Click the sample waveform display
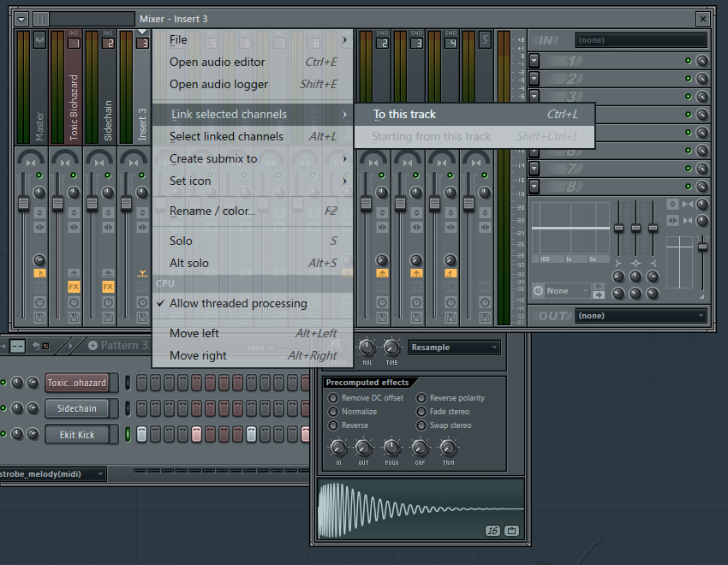Image resolution: width=728 pixels, height=565 pixels. pos(421,509)
